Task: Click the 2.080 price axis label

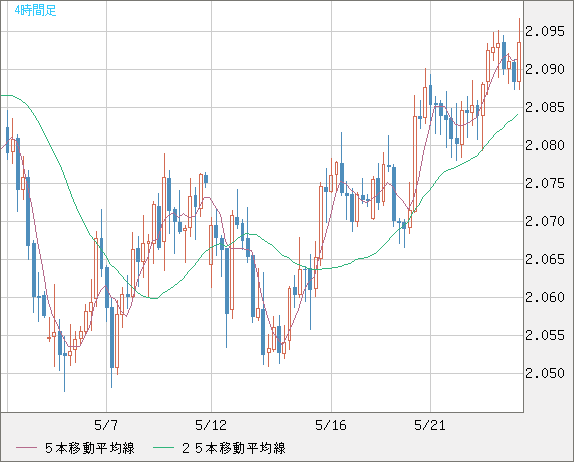Action: click(545, 145)
